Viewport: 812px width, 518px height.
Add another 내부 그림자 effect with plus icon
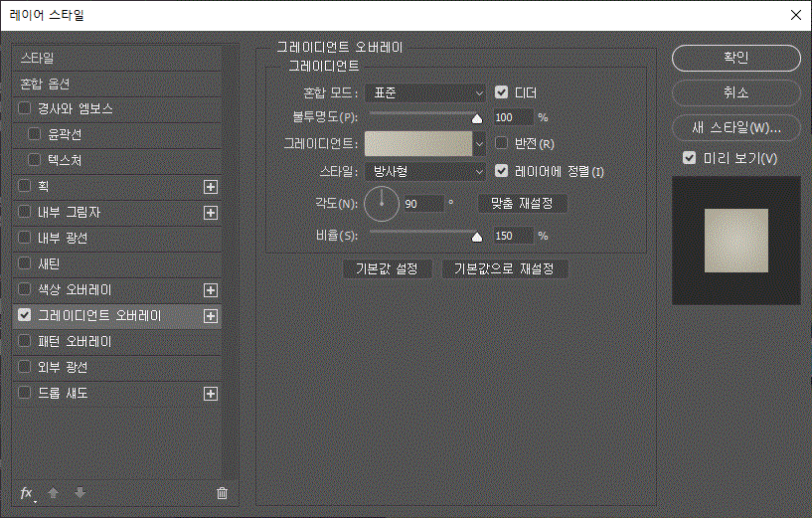(x=211, y=213)
